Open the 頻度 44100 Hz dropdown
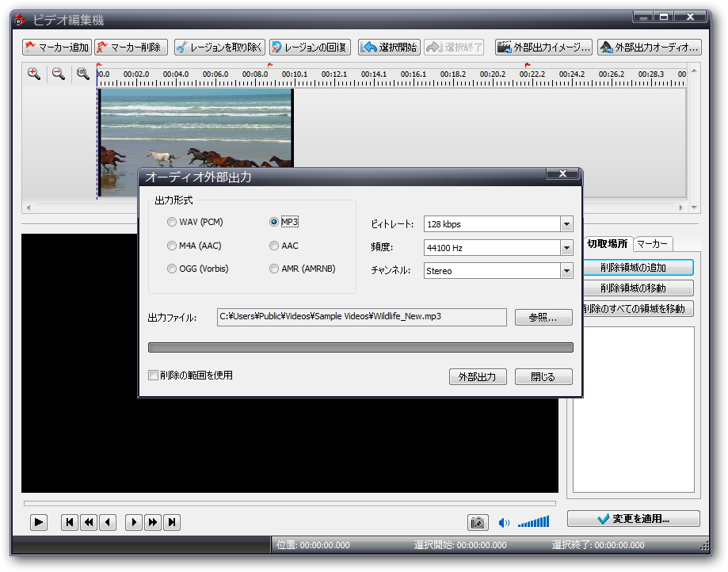The height and width of the screenshot is (572, 728). [566, 248]
